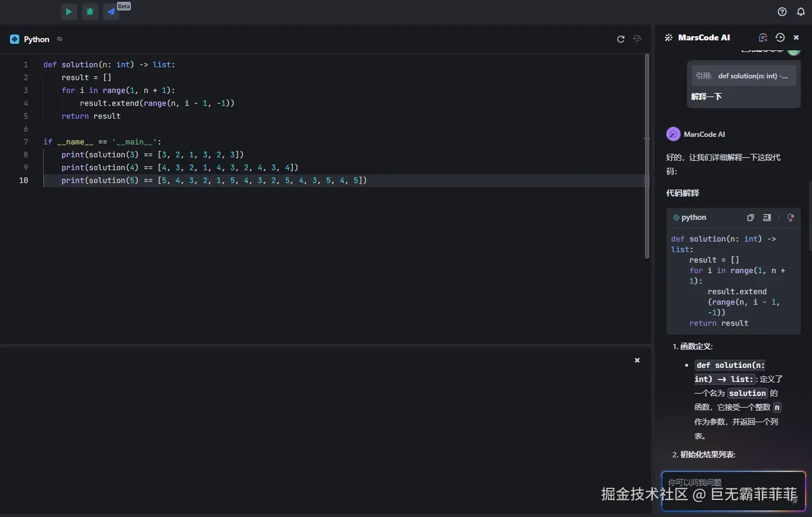
Task: Open the notifications bell
Action: (x=800, y=11)
